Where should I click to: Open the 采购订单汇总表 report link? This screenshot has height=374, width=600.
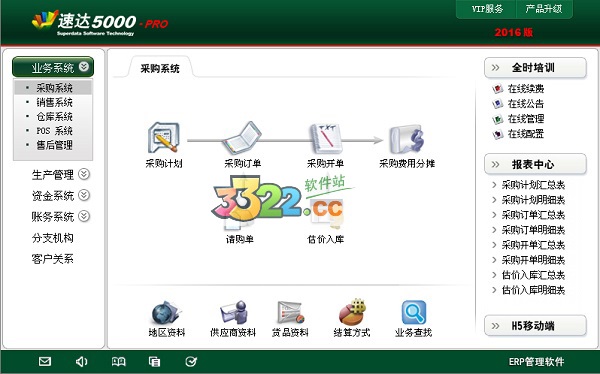point(533,215)
